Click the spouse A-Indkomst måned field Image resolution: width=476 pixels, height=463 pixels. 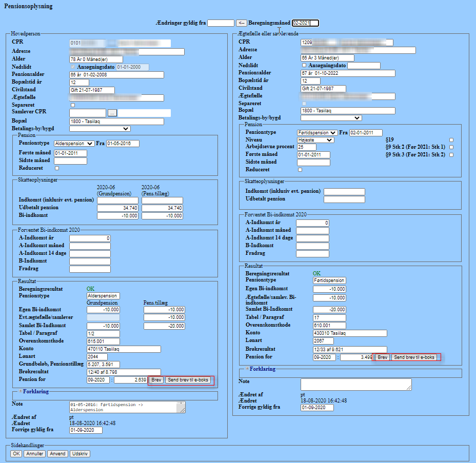[312, 231]
